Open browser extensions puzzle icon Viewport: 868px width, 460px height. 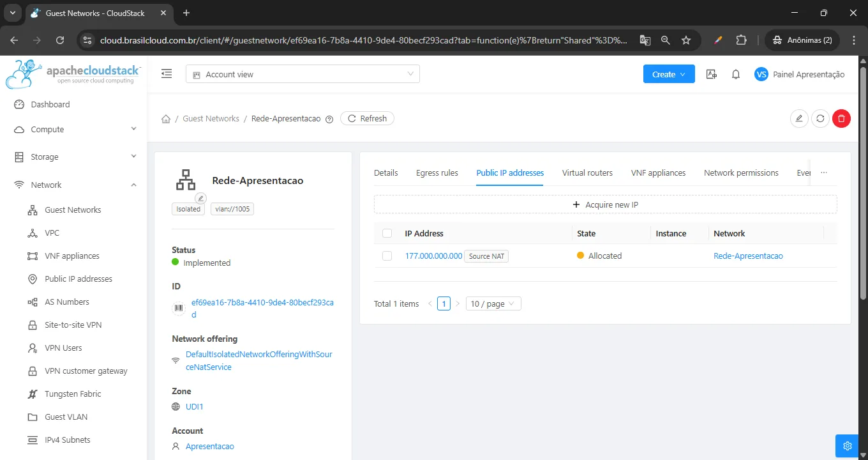[741, 40]
